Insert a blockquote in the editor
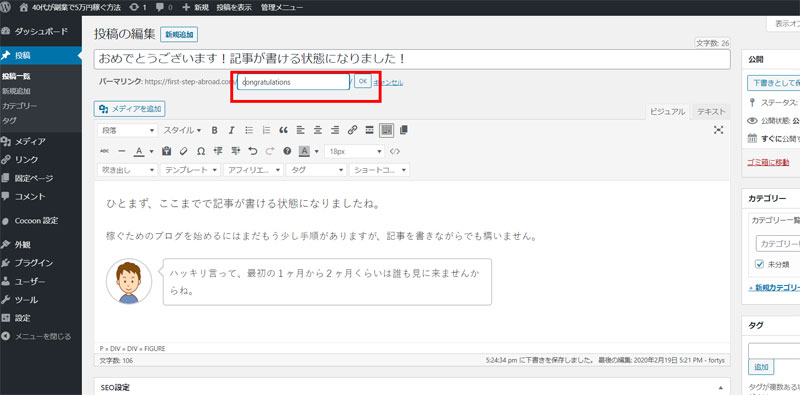 click(284, 130)
